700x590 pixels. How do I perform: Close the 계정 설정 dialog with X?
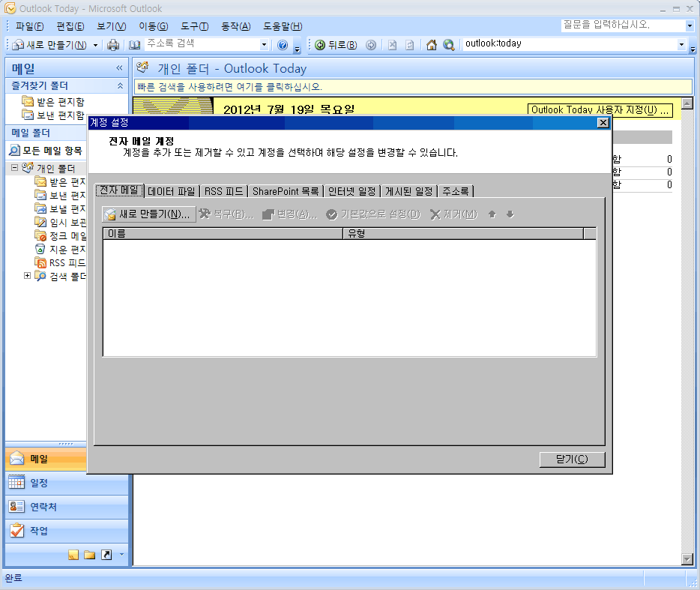tap(603, 122)
